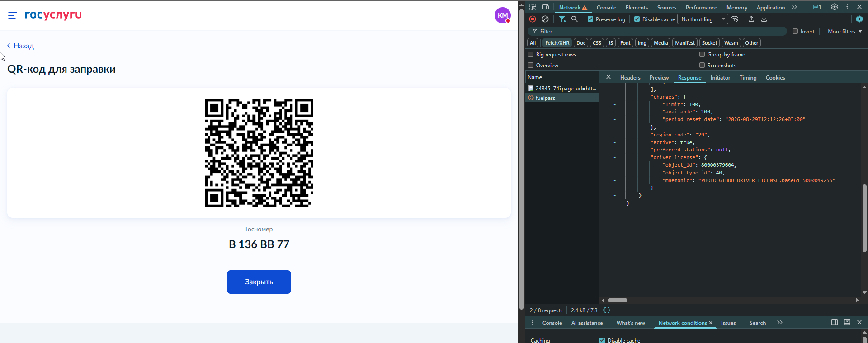
Task: Open DevTools settings gear
Action: pos(835,7)
